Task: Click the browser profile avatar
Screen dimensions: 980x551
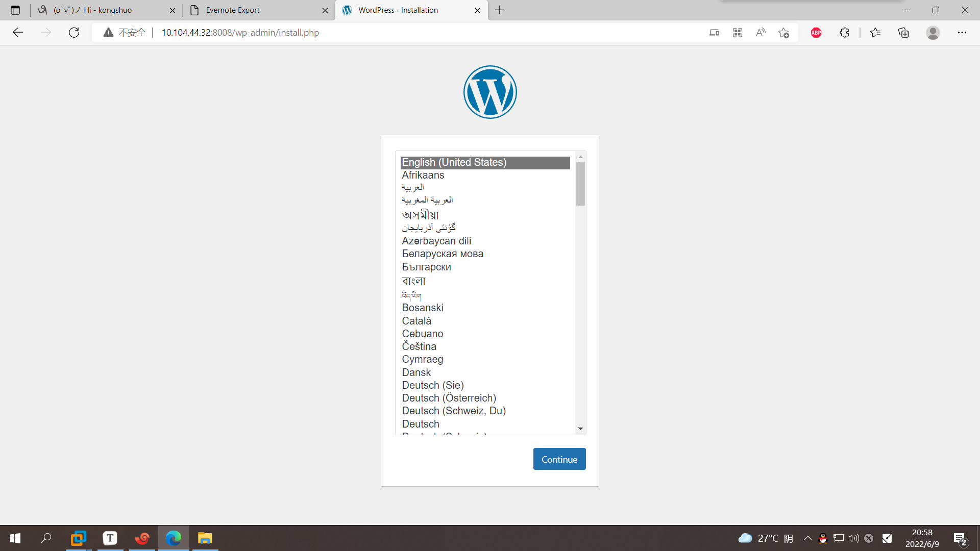Action: click(x=933, y=33)
